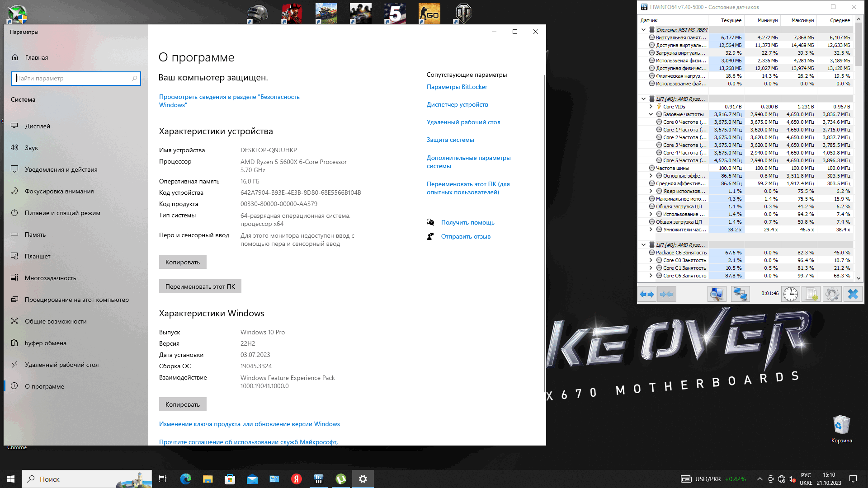Click Копировать under Windows specifications
Viewport: 868px width, 488px height.
point(183,404)
